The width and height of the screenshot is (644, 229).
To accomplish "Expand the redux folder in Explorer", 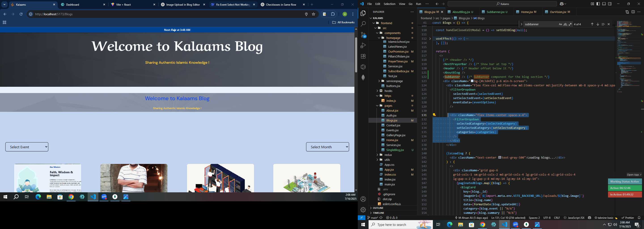I will click(388, 155).
